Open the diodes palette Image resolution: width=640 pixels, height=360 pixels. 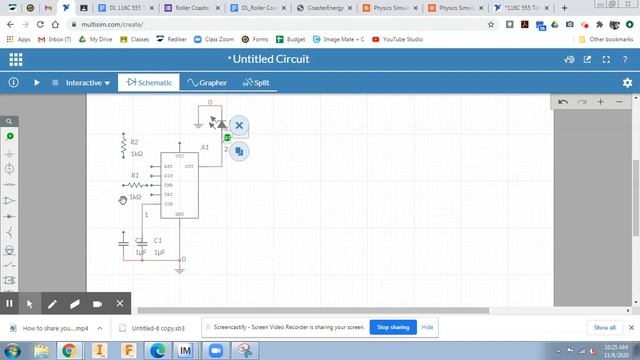[x=10, y=216]
